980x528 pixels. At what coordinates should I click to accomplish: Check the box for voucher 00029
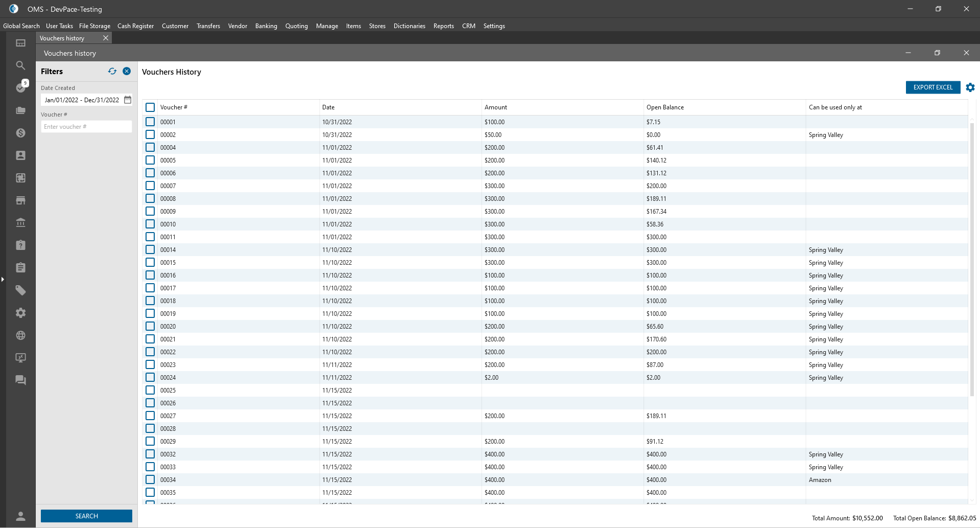[x=150, y=441]
